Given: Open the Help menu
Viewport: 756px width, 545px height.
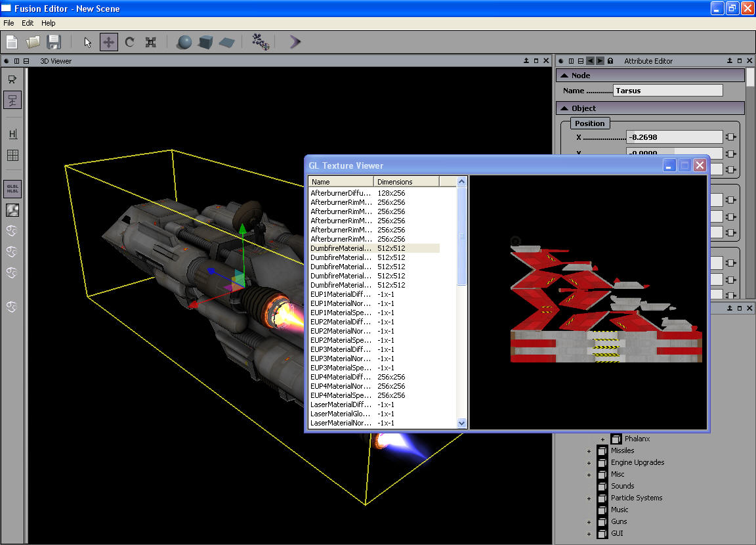Looking at the screenshot, I should click(x=49, y=23).
